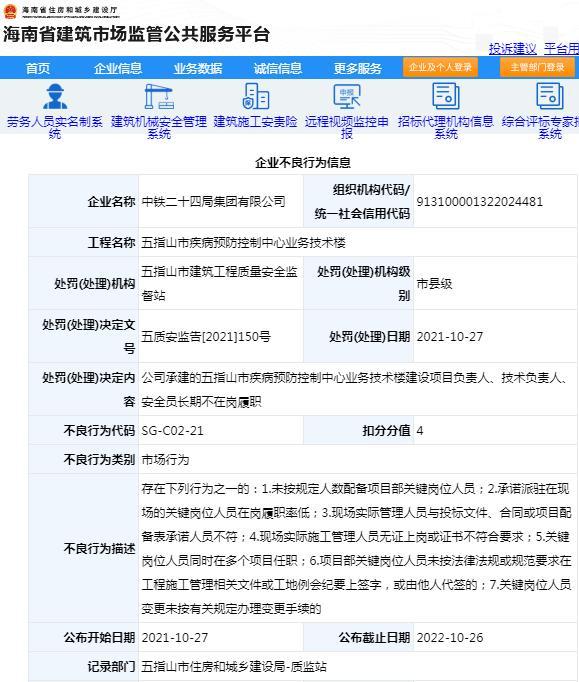Select publish end date 2022-10-26
The width and height of the screenshot is (579, 682).
tap(450, 638)
